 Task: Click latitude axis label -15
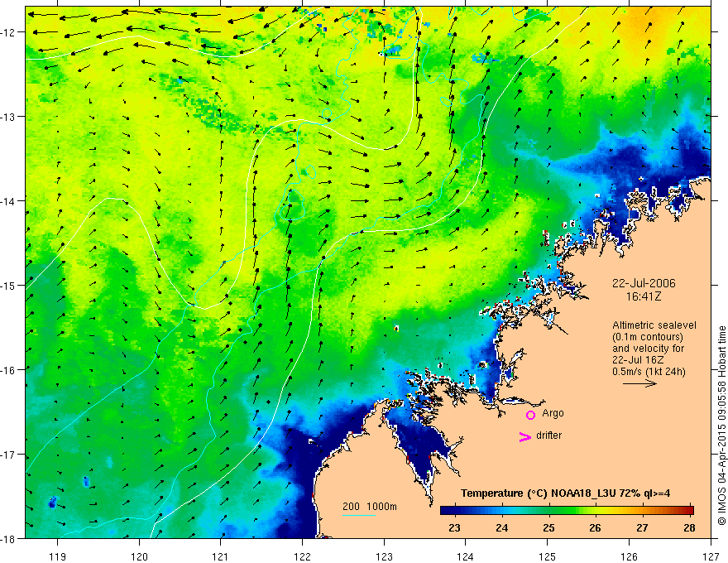pos(9,285)
